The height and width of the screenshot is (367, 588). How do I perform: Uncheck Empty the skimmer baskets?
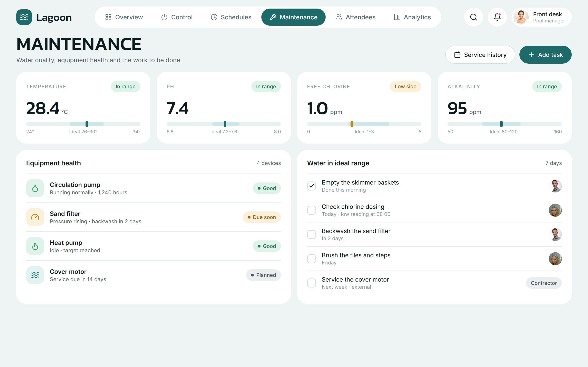click(x=312, y=186)
